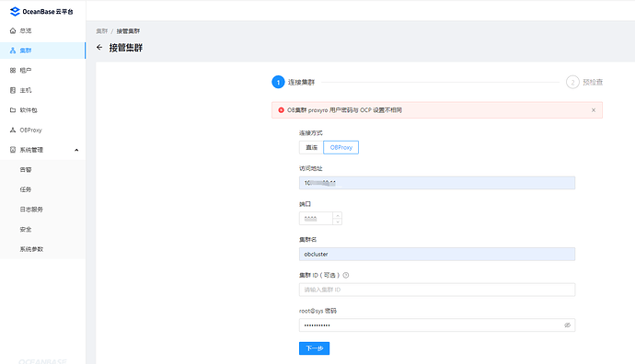Toggle password visibility eye icon

coord(568,325)
